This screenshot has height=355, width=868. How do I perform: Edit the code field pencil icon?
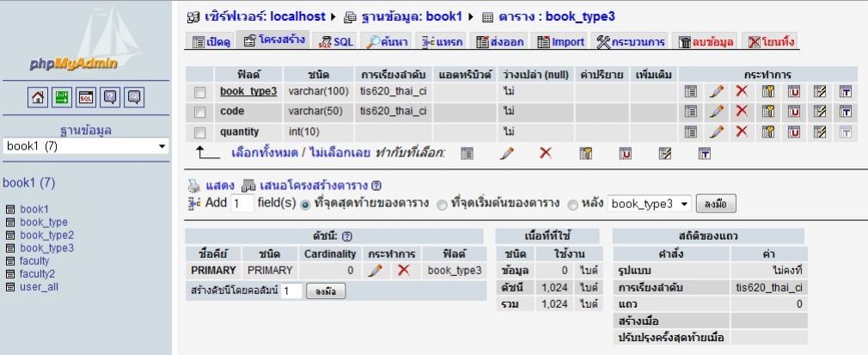point(717,112)
